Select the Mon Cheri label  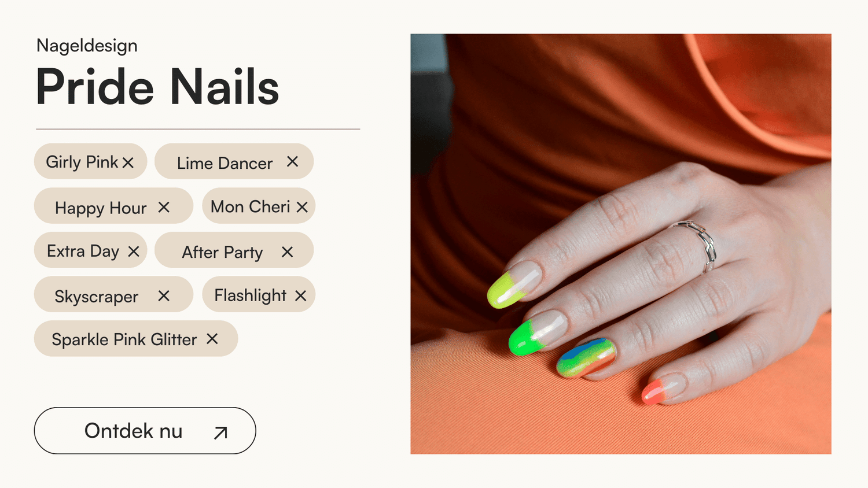click(250, 206)
